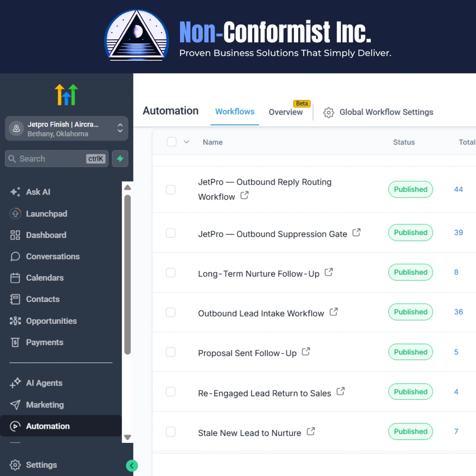Click the green lightning quick actions button
This screenshot has height=476, width=476.
[120, 159]
